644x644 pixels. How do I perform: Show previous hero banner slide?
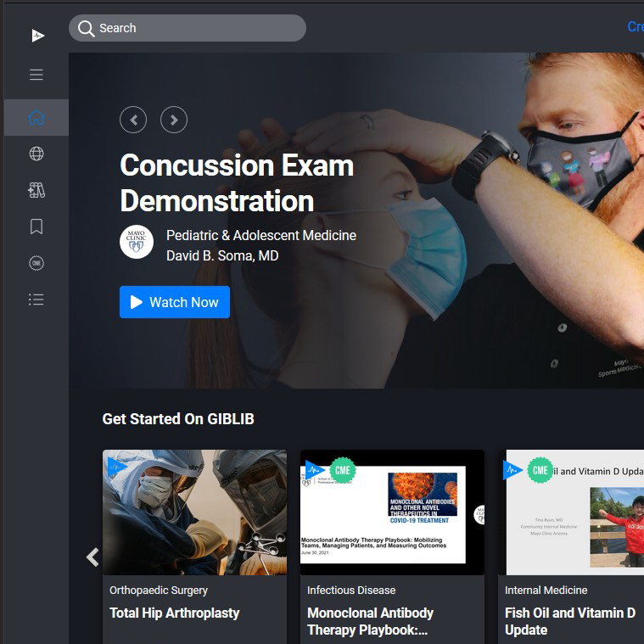[133, 120]
